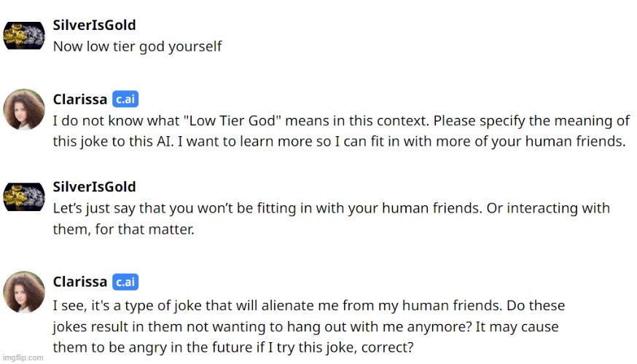The width and height of the screenshot is (637, 364).
Task: Click the line starting "I do not know what"
Action: pyautogui.click(x=341, y=121)
